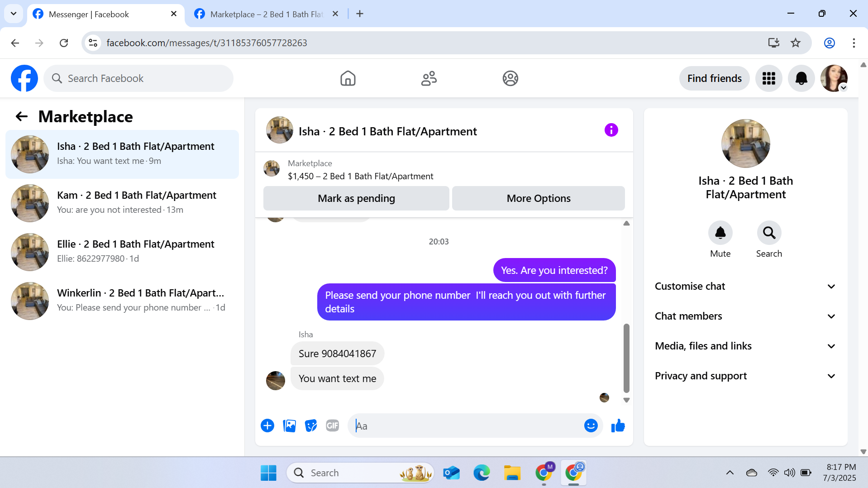
Task: Choose a GIF
Action: pyautogui.click(x=333, y=426)
